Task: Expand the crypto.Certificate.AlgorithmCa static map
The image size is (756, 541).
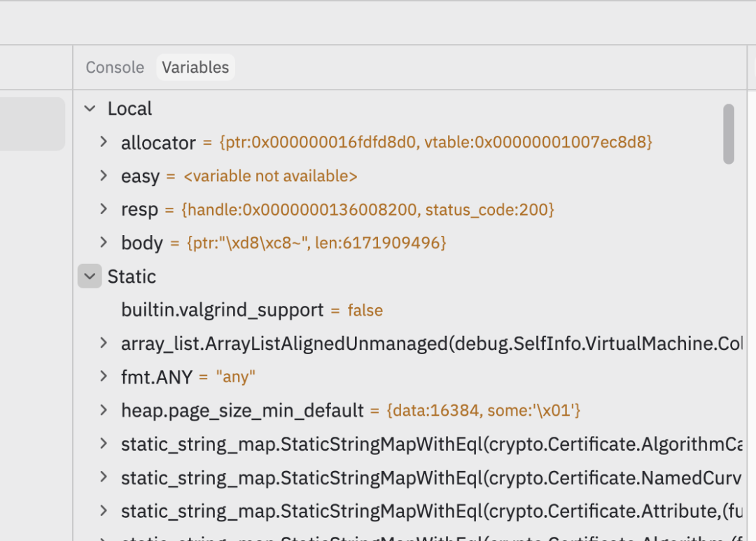Action: click(x=103, y=444)
